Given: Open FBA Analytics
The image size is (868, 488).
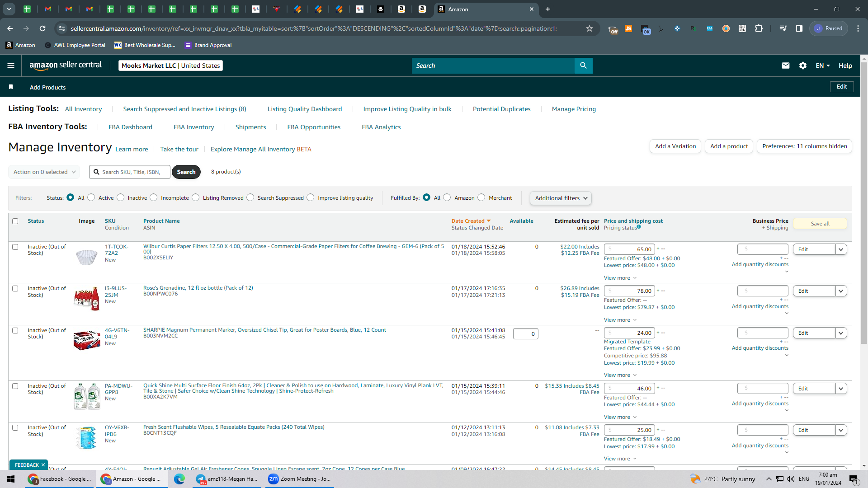Looking at the screenshot, I should [x=381, y=127].
